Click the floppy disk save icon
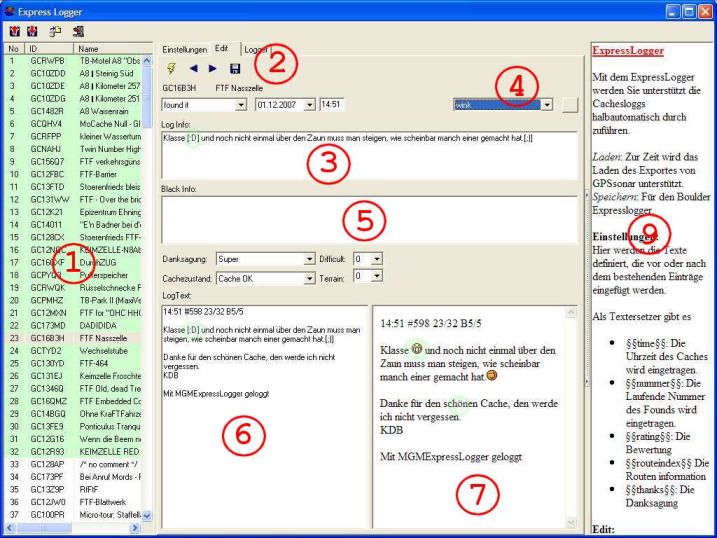The image size is (717, 538). point(235,69)
